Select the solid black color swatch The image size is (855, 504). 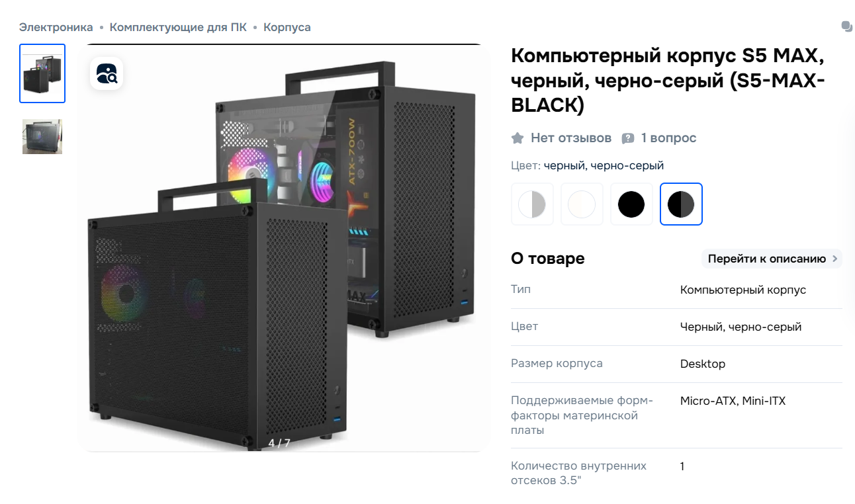[631, 204]
